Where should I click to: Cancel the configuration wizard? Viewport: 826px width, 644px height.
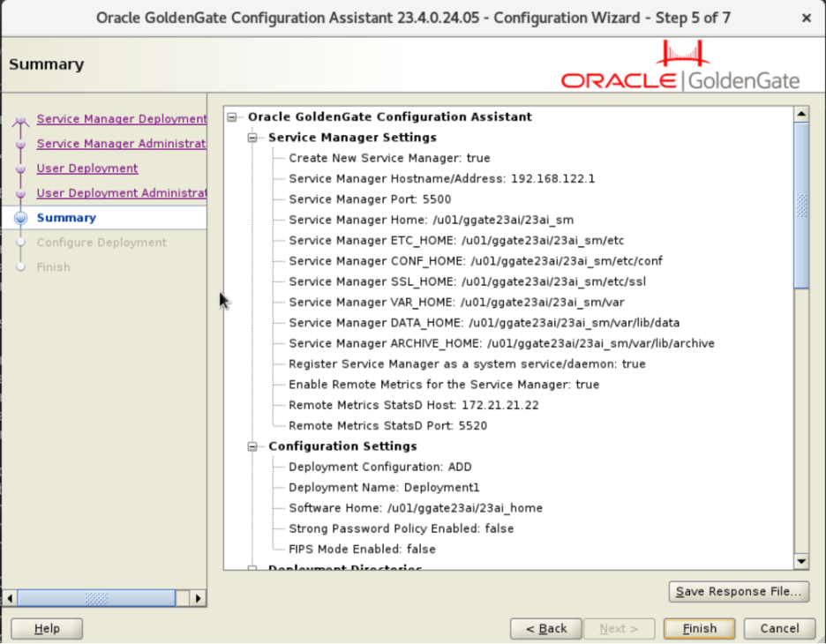point(779,628)
